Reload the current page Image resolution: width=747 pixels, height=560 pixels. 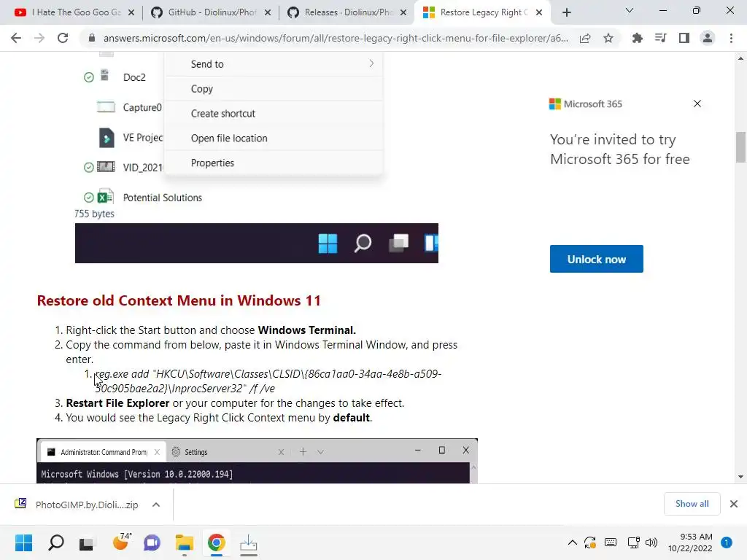click(x=63, y=38)
